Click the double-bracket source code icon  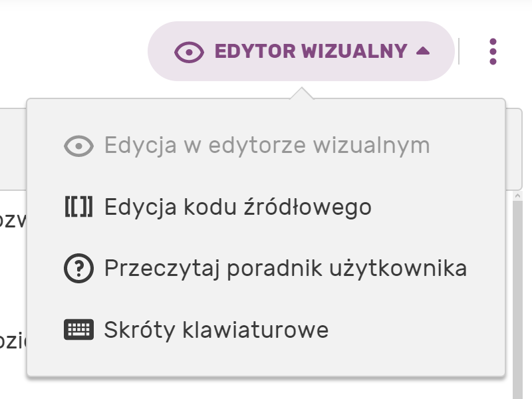pyautogui.click(x=78, y=207)
